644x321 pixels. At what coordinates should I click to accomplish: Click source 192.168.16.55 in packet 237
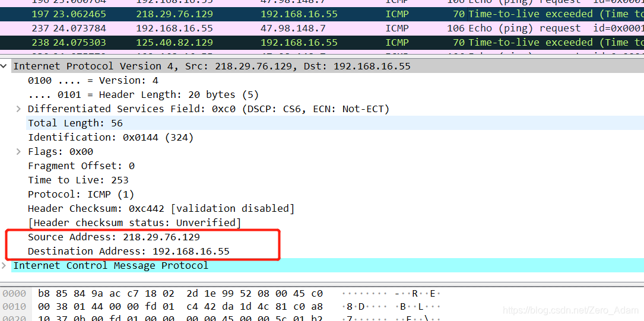[175, 28]
